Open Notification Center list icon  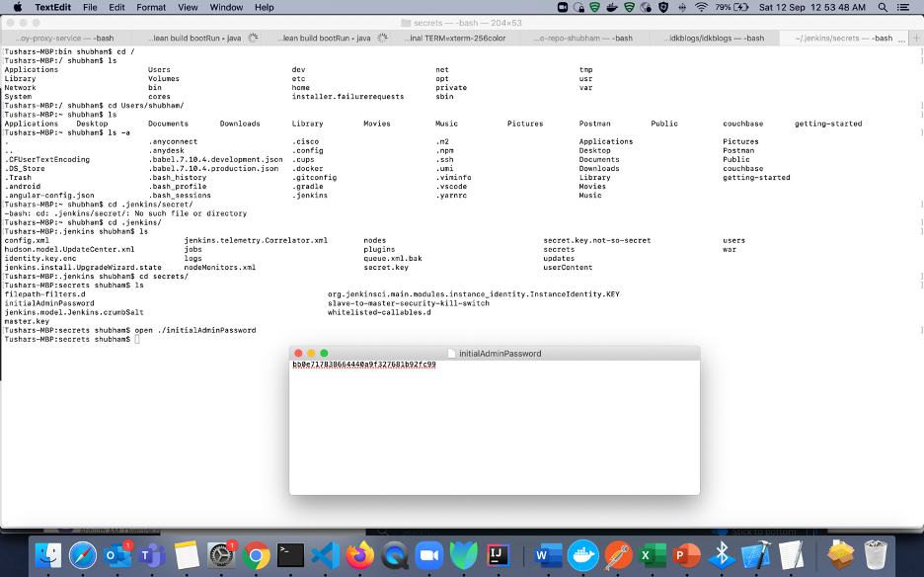point(903,7)
